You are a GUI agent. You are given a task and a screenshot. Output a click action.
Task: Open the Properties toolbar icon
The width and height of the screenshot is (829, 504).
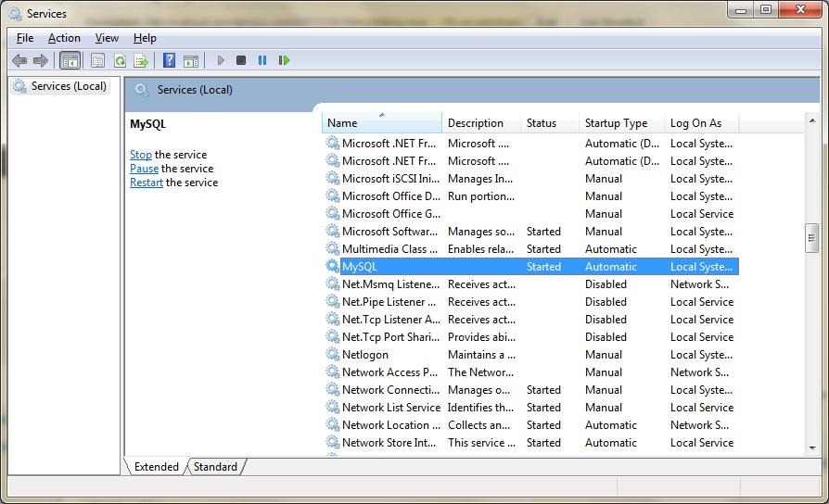pos(97,60)
